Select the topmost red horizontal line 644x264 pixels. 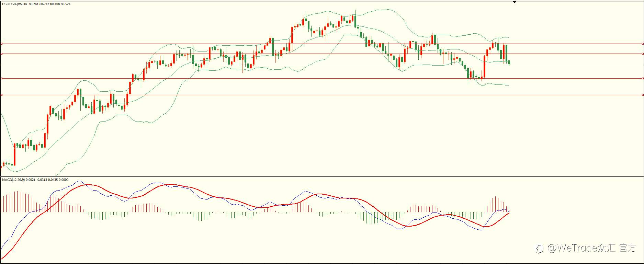coord(322,44)
